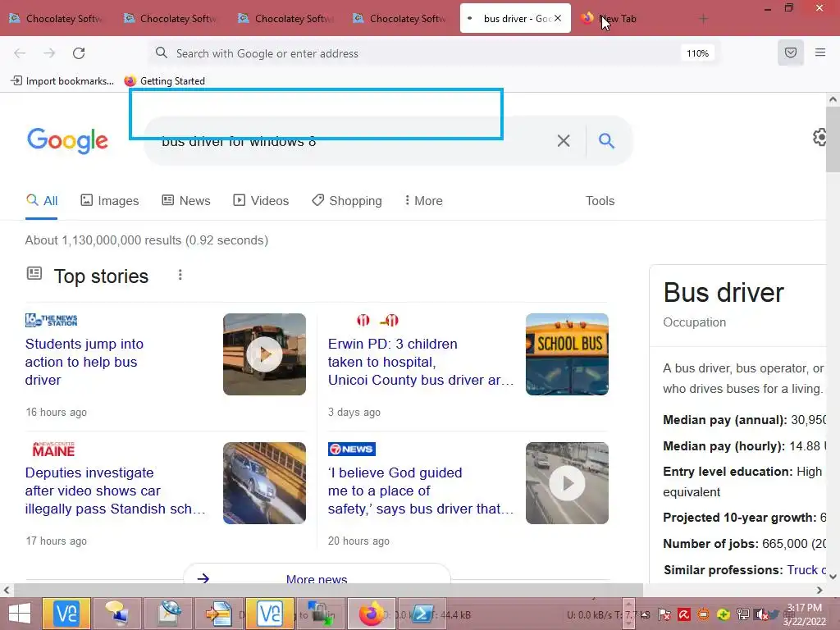Open Top stories three-dot options
The width and height of the screenshot is (840, 630).
point(180,275)
